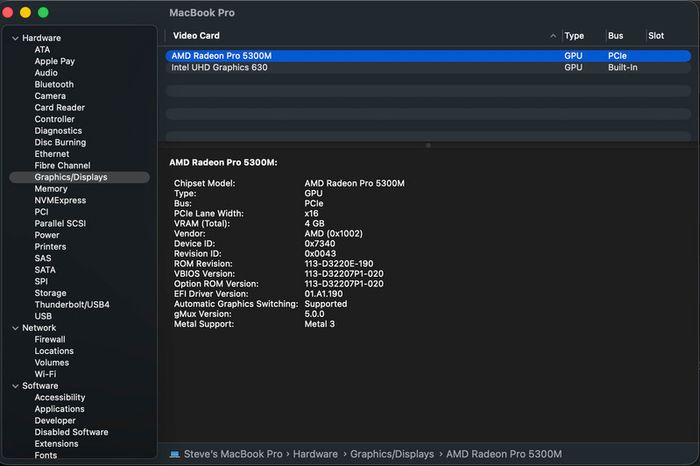Click the yellow minimize window button

(25, 12)
